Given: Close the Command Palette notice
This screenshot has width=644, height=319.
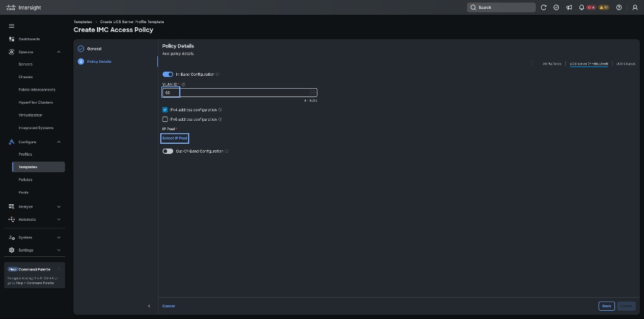Looking at the screenshot, I should click(x=59, y=269).
